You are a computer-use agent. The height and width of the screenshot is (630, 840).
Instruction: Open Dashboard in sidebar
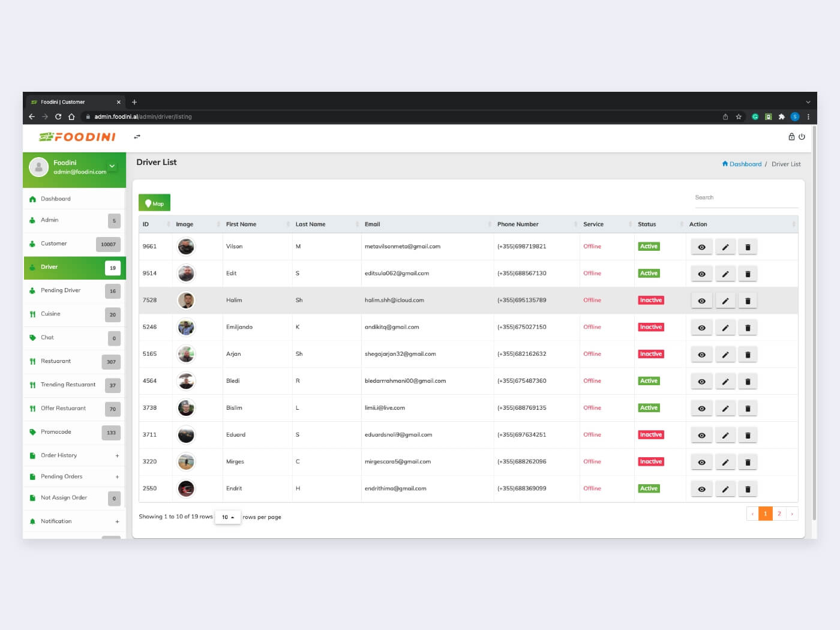pyautogui.click(x=74, y=199)
